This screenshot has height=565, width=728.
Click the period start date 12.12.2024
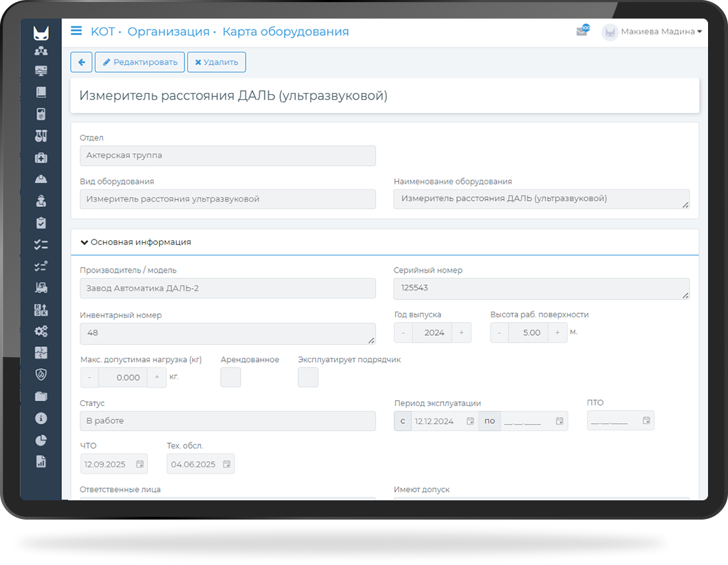pos(445,421)
